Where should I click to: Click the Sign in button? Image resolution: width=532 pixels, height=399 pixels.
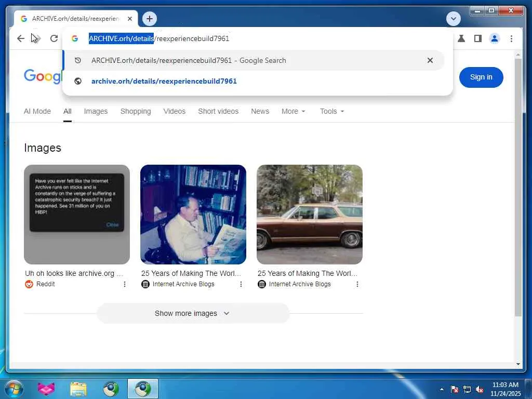coord(481,77)
